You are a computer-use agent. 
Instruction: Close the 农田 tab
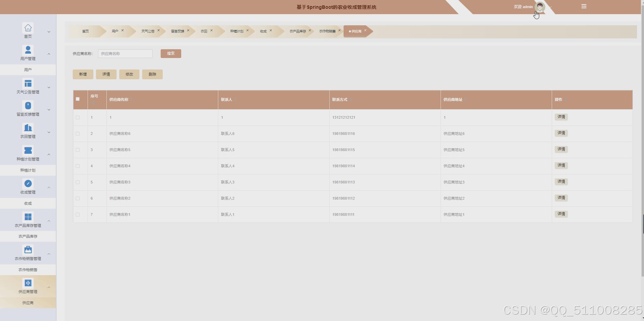pyautogui.click(x=212, y=30)
